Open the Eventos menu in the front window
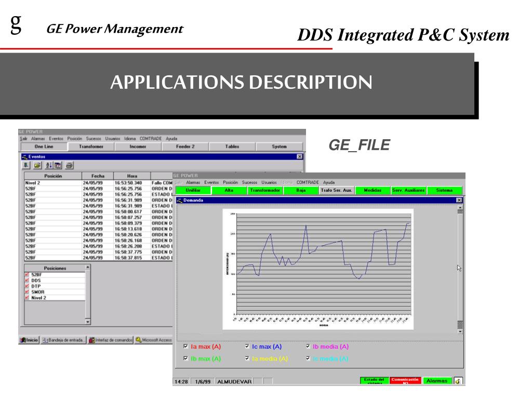The height and width of the screenshot is (399, 532). click(211, 182)
